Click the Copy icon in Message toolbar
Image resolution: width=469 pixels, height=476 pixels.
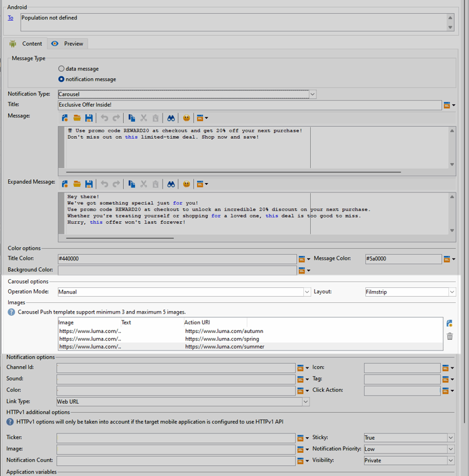(131, 118)
